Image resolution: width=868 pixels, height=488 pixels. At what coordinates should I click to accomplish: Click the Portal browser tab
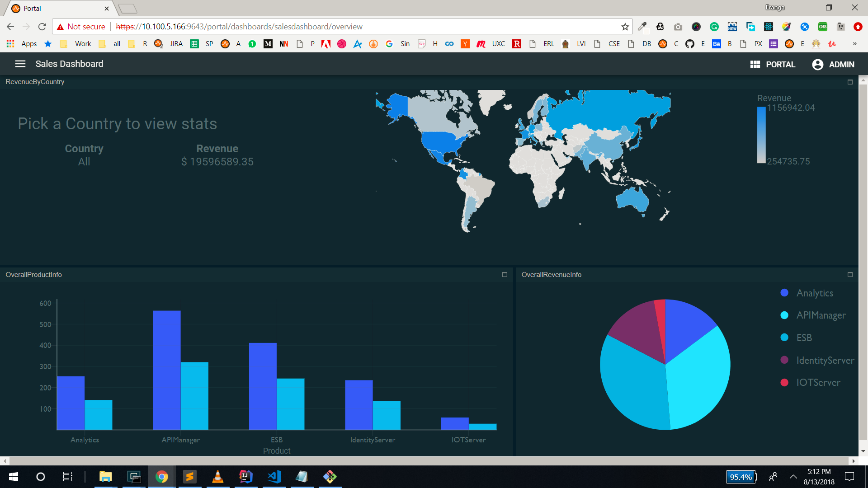pos(59,8)
